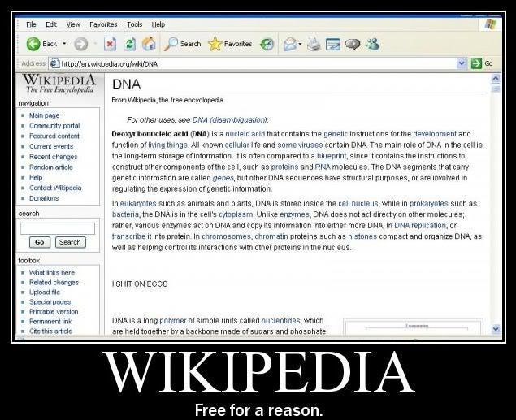The image size is (516, 420).
Task: Open the Main page navigation link
Action: click(x=45, y=115)
